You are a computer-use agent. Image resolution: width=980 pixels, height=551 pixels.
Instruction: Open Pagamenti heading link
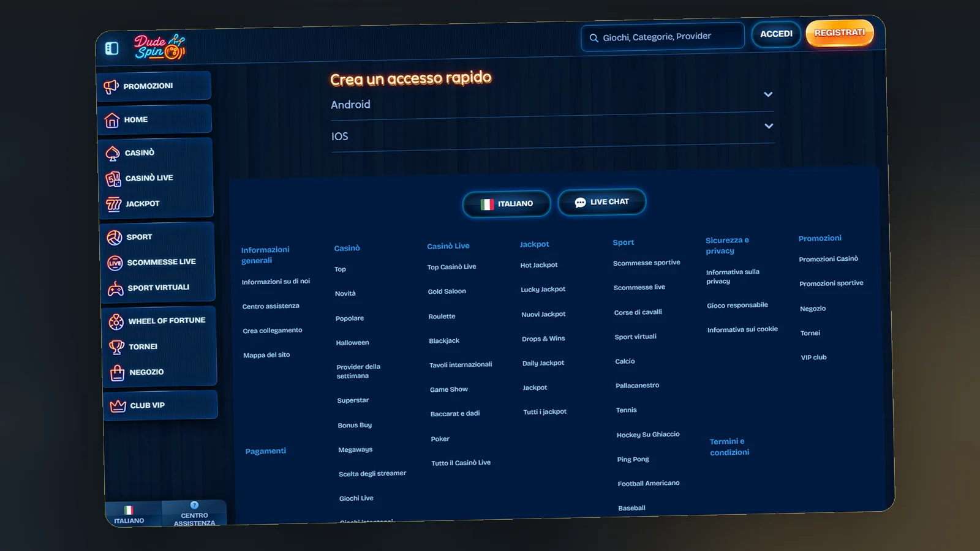point(266,451)
